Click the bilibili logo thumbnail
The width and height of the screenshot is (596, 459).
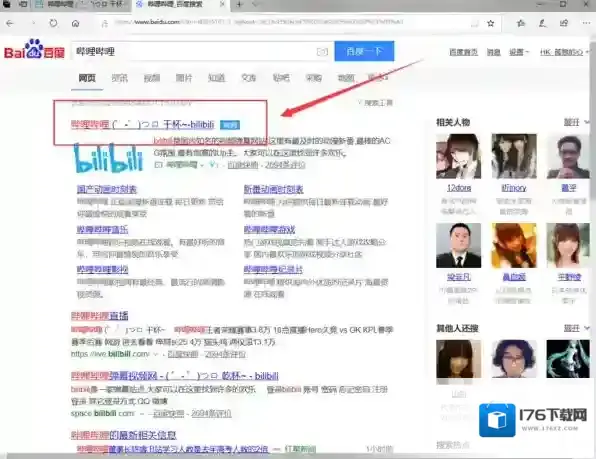click(x=108, y=157)
